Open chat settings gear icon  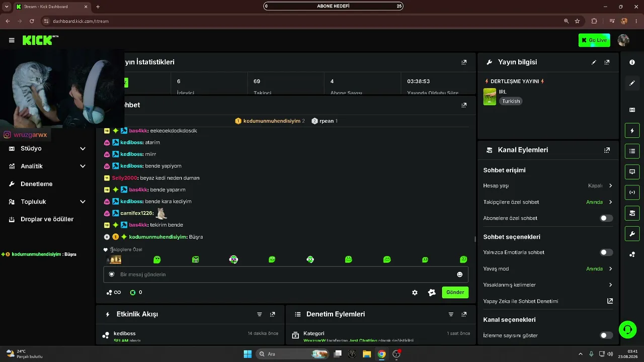point(415,293)
